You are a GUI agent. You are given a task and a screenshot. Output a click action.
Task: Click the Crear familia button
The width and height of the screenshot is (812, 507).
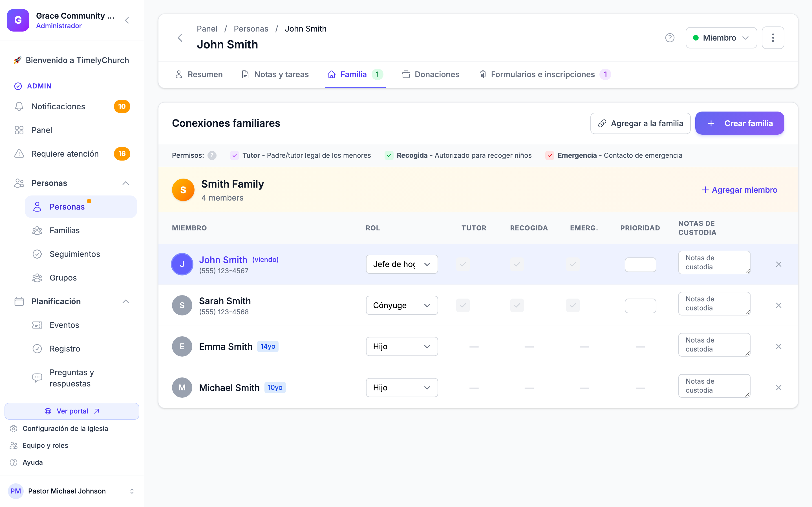pyautogui.click(x=740, y=123)
